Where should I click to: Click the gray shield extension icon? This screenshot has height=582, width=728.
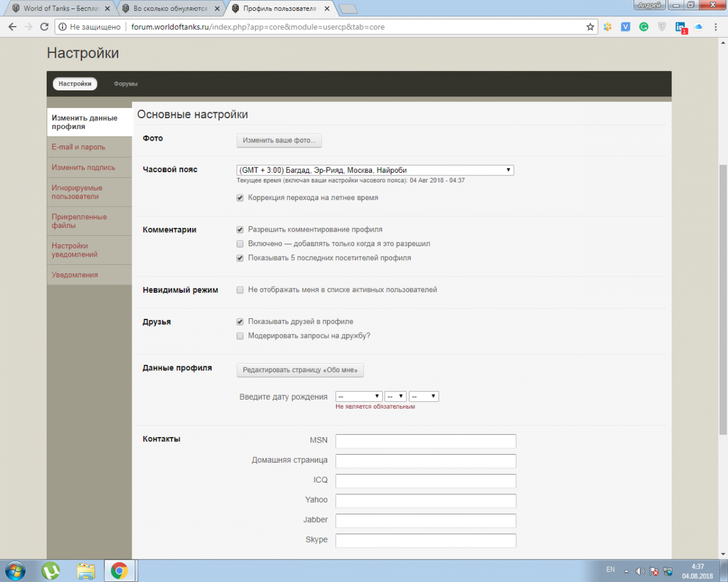point(662,27)
